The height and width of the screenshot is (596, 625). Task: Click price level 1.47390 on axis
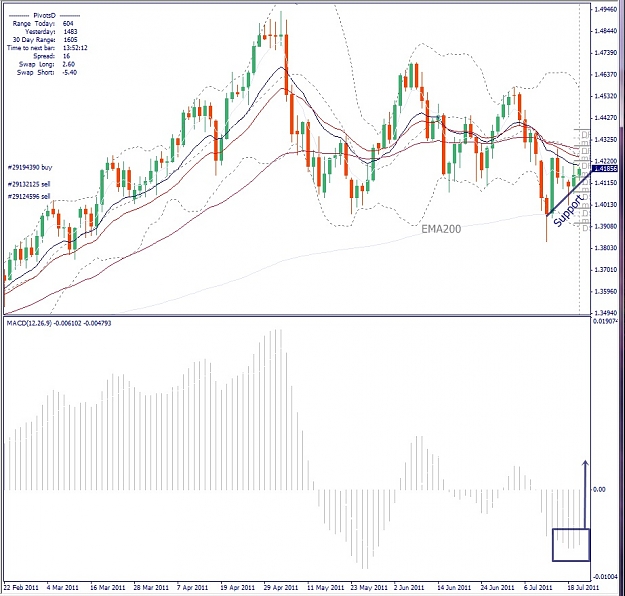[x=605, y=53]
